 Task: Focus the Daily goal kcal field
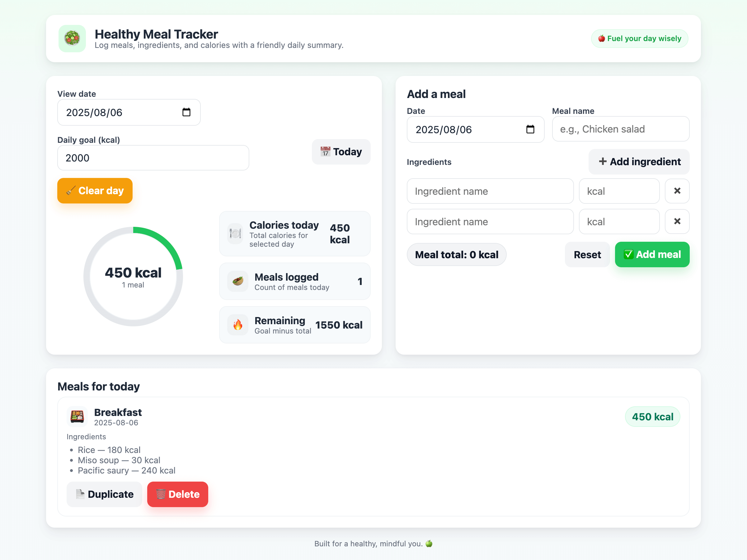tap(153, 158)
